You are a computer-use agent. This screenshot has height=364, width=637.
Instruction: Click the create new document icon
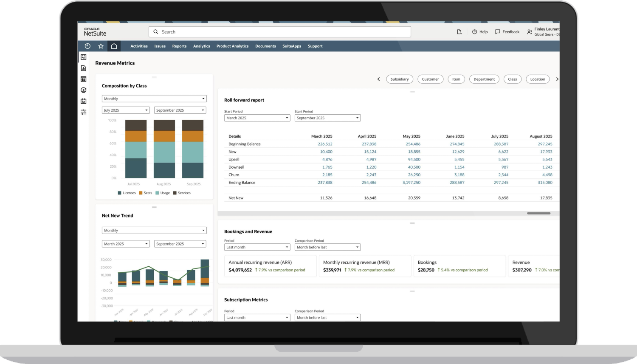click(459, 32)
